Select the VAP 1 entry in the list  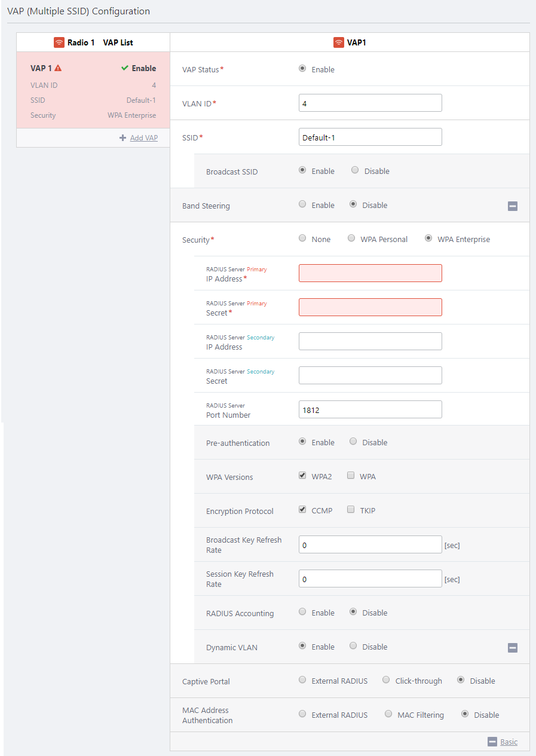93,91
